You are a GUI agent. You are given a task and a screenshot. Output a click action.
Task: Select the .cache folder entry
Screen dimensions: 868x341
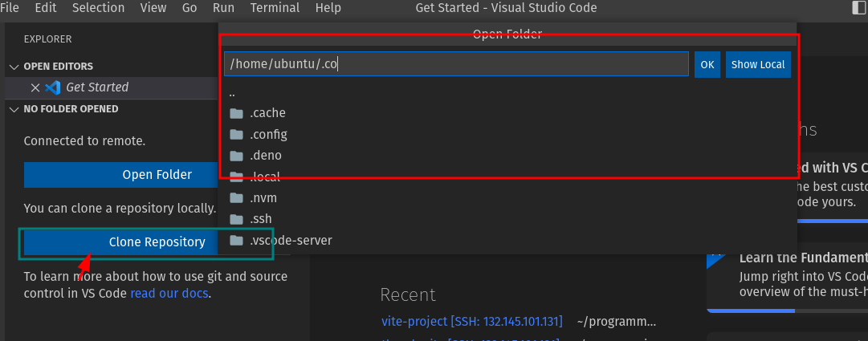pyautogui.click(x=507, y=113)
